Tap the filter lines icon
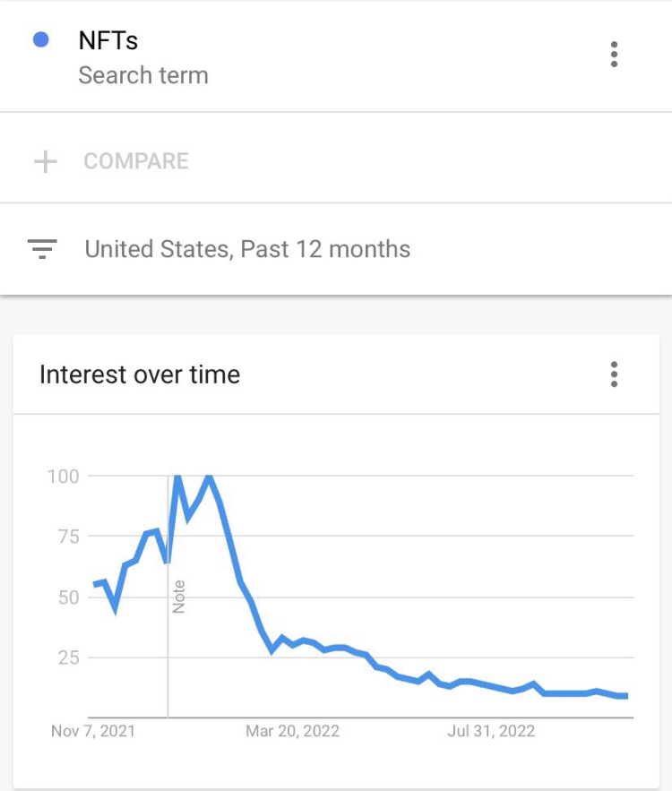Image resolution: width=672 pixels, height=791 pixels. (x=42, y=249)
